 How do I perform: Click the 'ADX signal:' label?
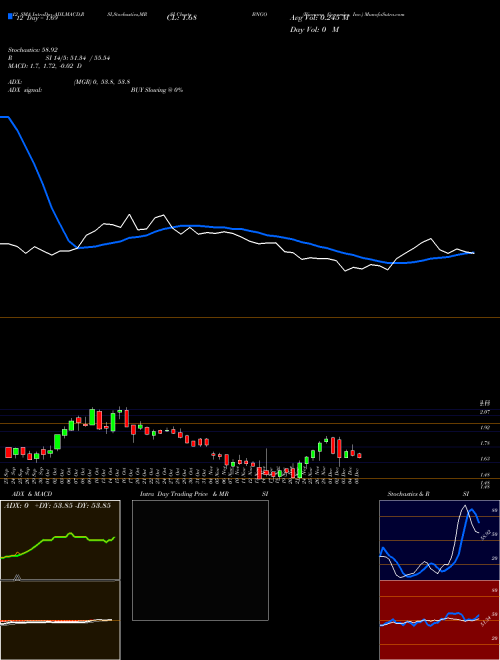click(25, 90)
